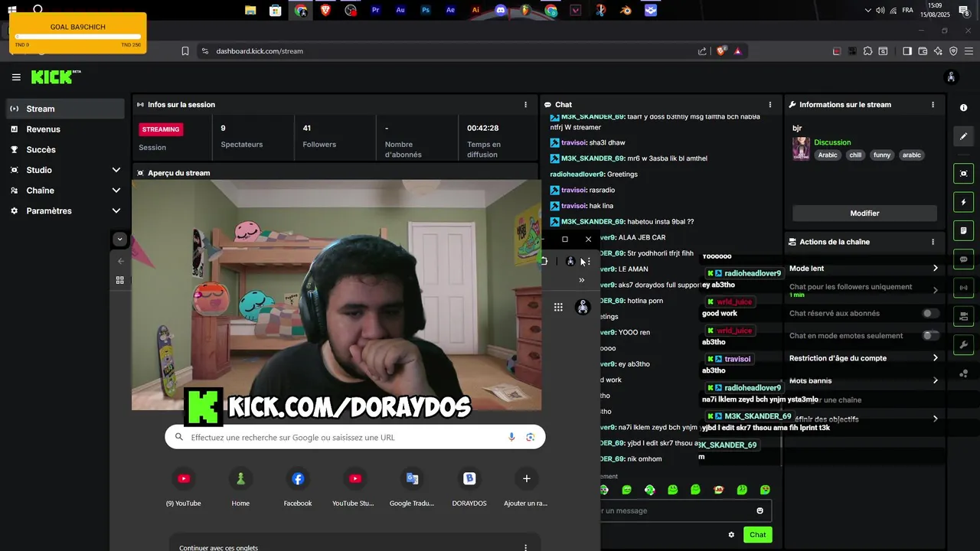Image resolution: width=980 pixels, height=551 pixels.
Task: Open Google apps grid
Action: pyautogui.click(x=558, y=307)
